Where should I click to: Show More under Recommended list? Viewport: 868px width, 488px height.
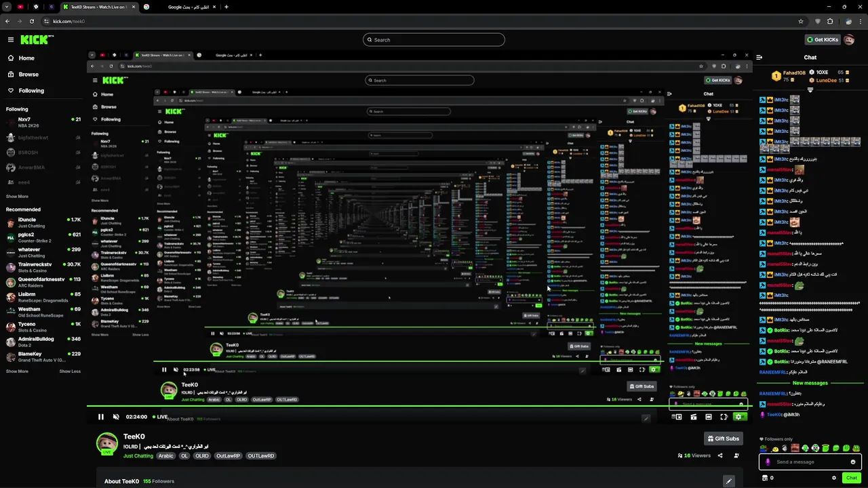17,371
